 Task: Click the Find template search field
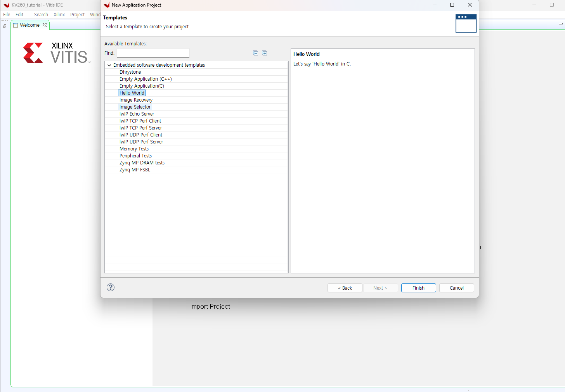click(x=153, y=53)
